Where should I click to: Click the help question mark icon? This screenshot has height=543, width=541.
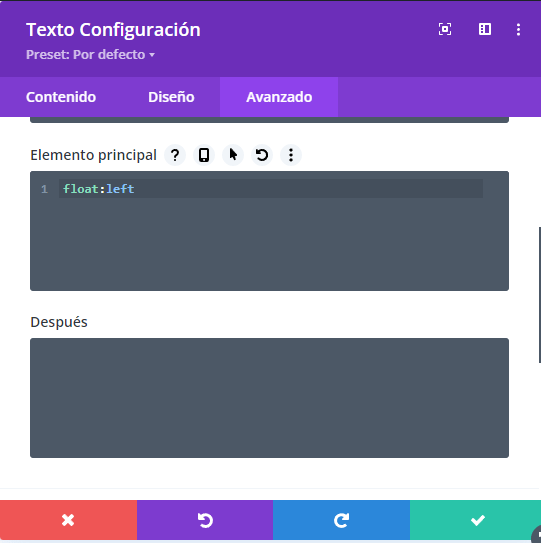pos(175,155)
